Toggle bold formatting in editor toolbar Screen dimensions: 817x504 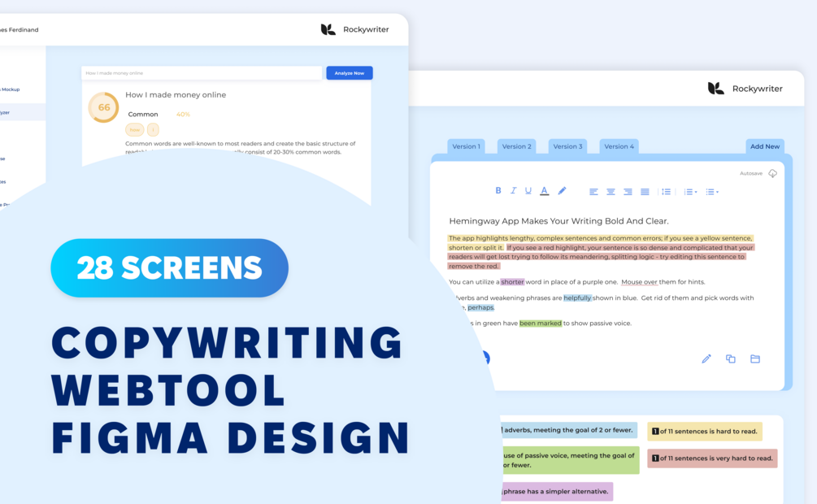pos(498,191)
